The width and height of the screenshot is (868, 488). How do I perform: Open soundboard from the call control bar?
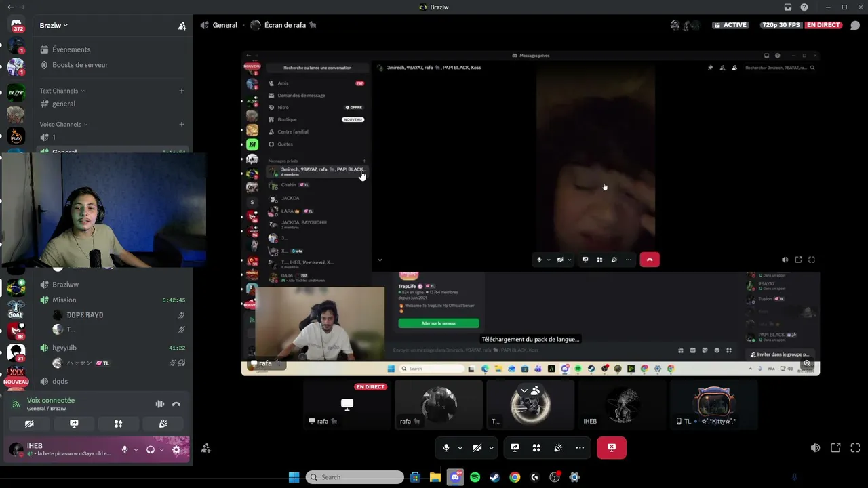[558, 448]
